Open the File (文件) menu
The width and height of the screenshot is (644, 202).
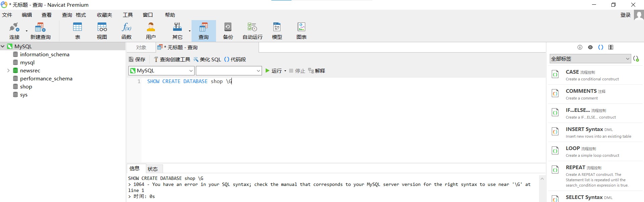point(7,15)
